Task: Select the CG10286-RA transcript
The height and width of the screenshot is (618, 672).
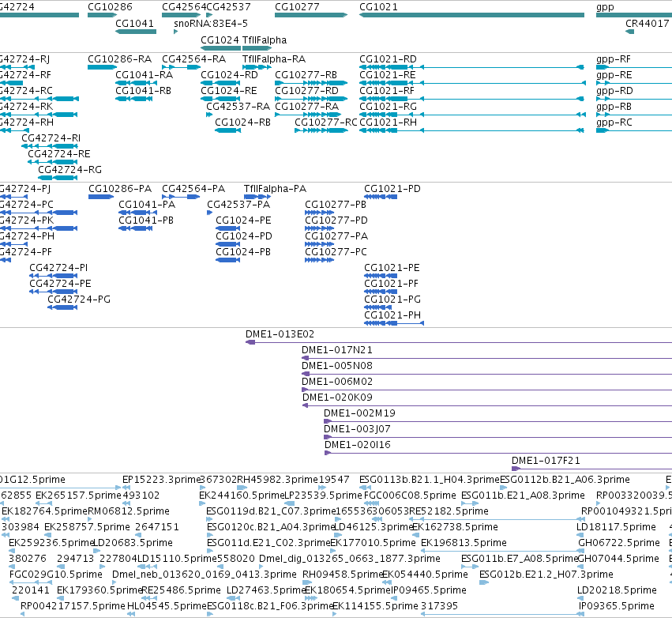Action: [x=102, y=67]
